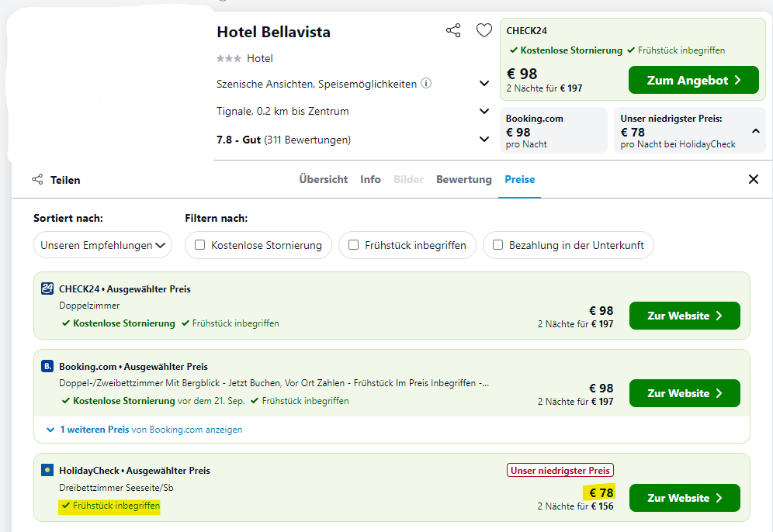This screenshot has height=532, width=773.
Task: Click the info icon beside Speisemöglichkeiten
Action: point(426,83)
